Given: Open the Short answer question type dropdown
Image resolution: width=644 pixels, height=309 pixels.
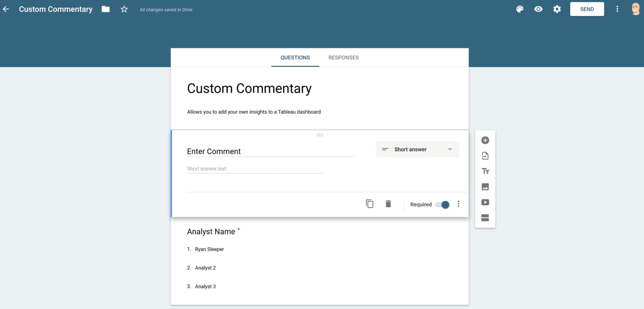Looking at the screenshot, I should coord(417,149).
